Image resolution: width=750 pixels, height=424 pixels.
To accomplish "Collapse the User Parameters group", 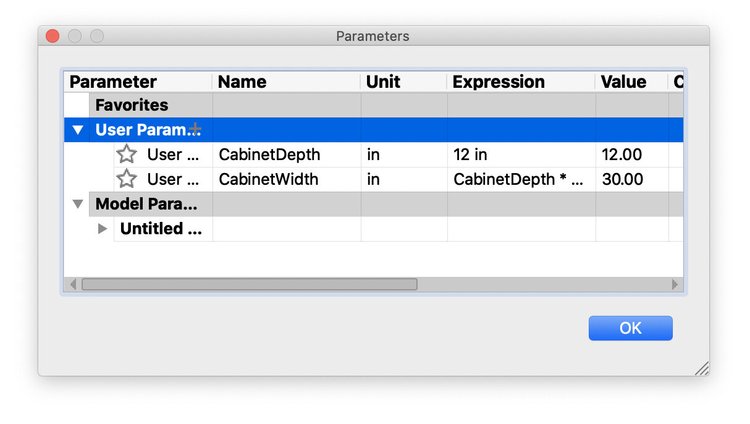I will (x=78, y=130).
